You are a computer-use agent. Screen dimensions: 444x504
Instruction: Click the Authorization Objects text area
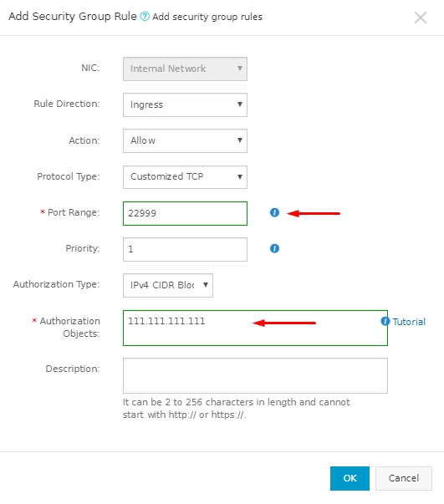tap(255, 328)
